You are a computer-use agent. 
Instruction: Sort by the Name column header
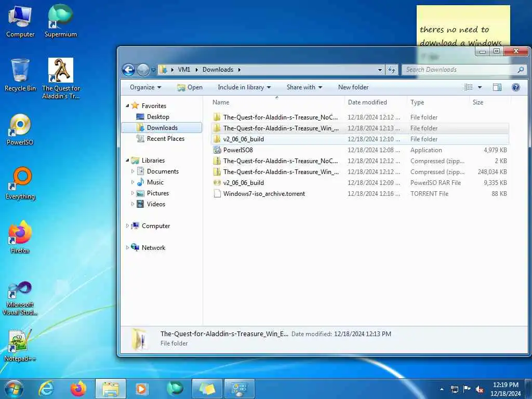coord(220,102)
